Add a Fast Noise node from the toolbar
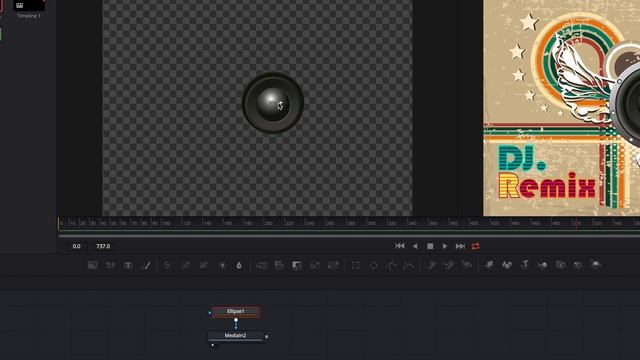Image resolution: width=640 pixels, height=360 pixels. point(110,265)
